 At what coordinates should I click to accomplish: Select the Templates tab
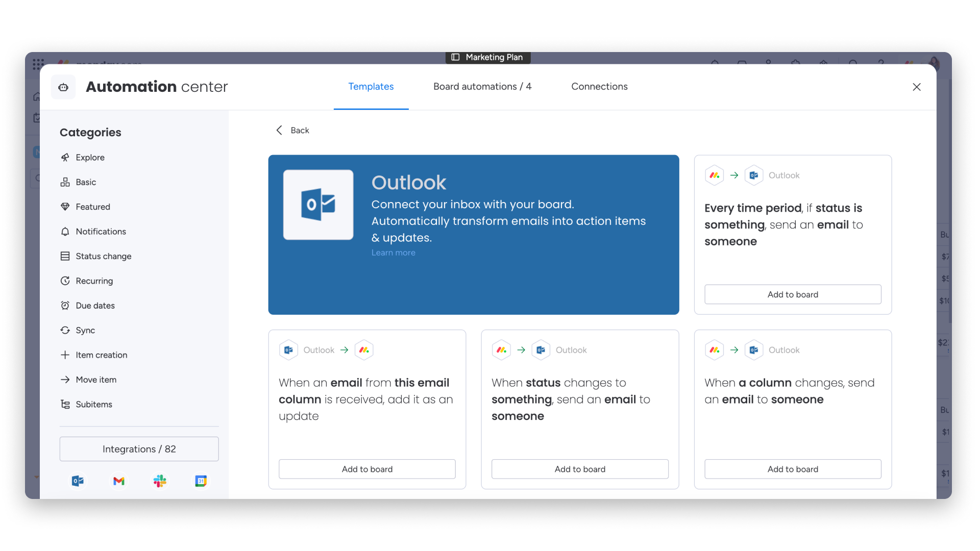pyautogui.click(x=371, y=86)
